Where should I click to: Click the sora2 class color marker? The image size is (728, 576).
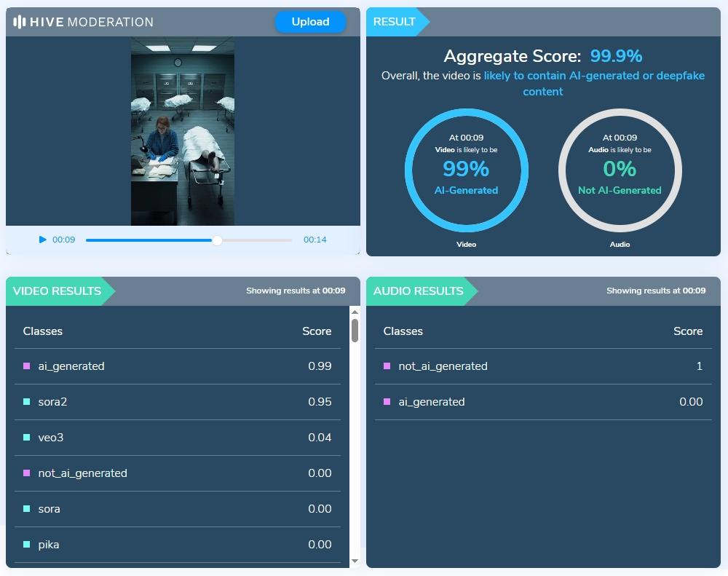27,402
